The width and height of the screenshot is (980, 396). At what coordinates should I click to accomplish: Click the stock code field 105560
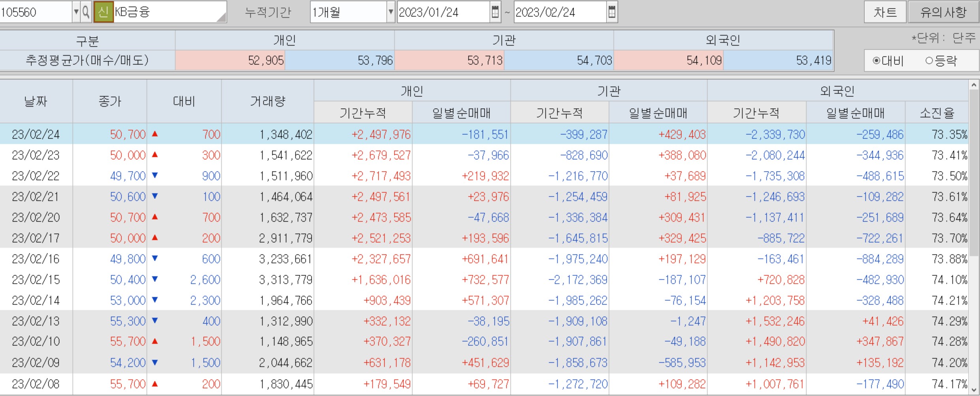(x=36, y=12)
